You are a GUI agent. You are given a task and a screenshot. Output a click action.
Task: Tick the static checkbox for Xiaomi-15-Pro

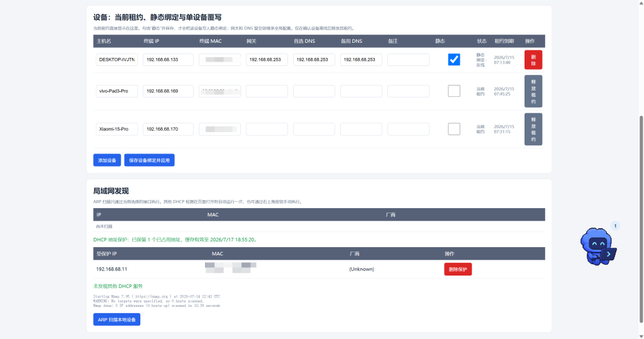[454, 129]
